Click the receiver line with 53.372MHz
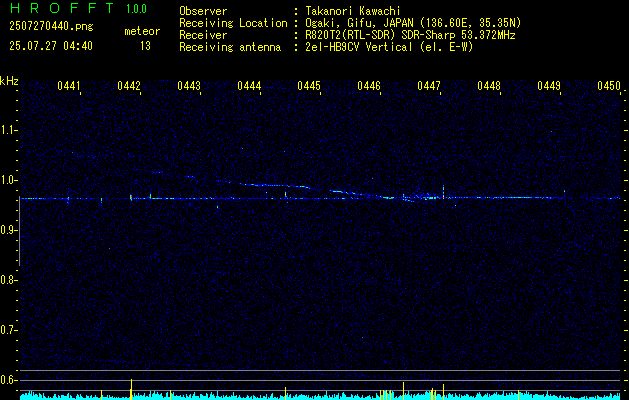The width and height of the screenshot is (629, 400). [x=410, y=35]
